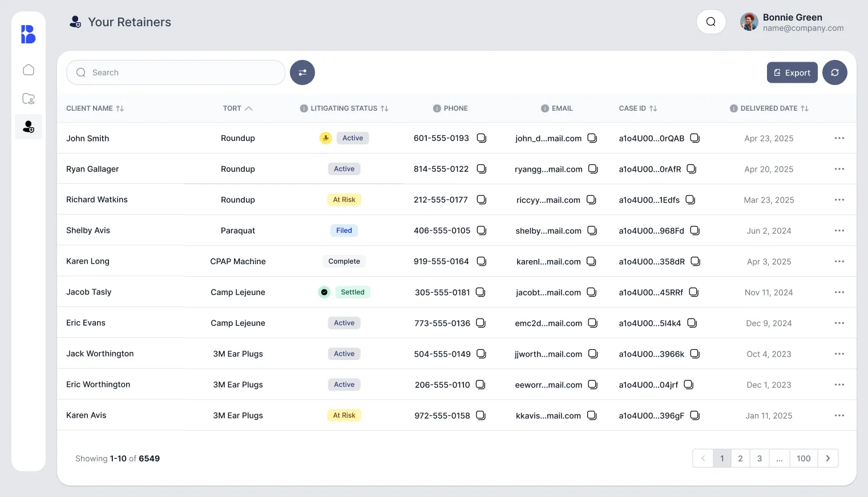This screenshot has height=497, width=868.
Task: Select current page 1 in pagination
Action: [722, 458]
